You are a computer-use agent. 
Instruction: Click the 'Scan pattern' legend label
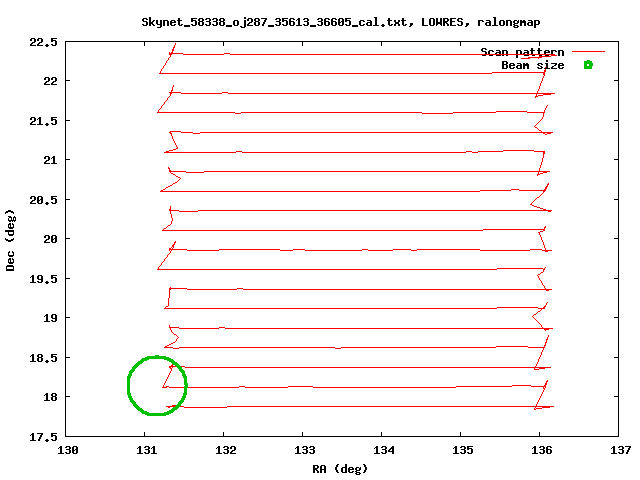(522, 52)
